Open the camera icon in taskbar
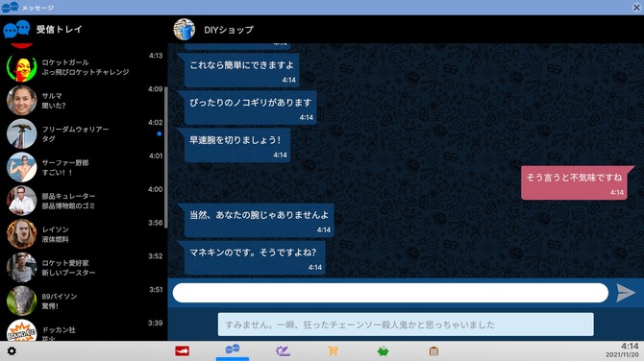This screenshot has width=644, height=361. tap(433, 351)
